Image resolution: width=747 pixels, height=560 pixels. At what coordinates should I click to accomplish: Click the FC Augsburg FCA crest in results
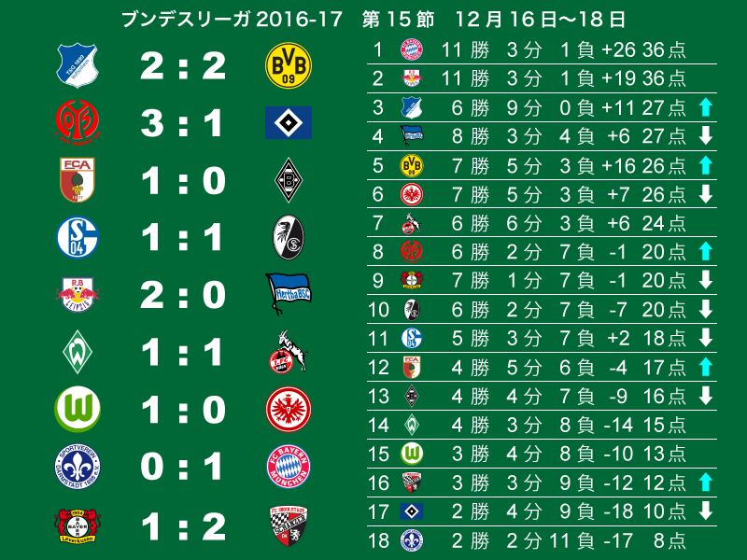[x=78, y=180]
